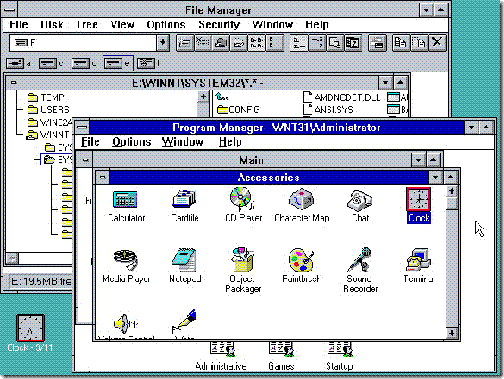Select the Write pen icon

tap(184, 322)
